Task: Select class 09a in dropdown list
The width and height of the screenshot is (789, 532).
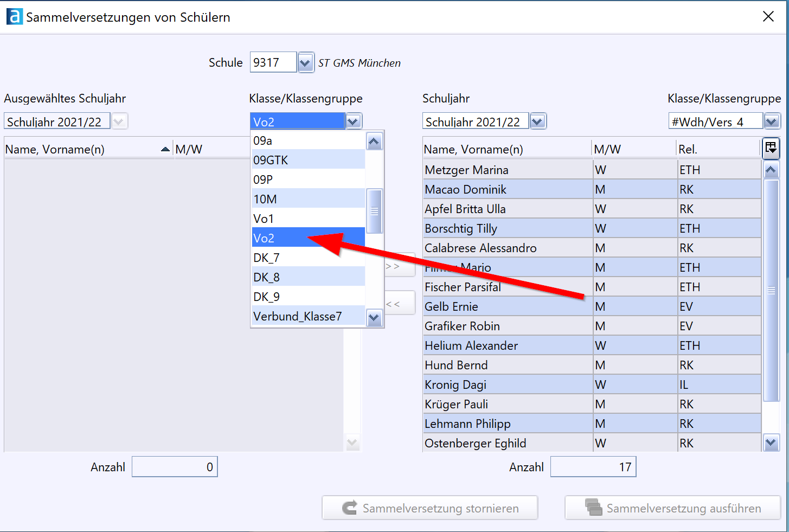Action: [x=308, y=140]
